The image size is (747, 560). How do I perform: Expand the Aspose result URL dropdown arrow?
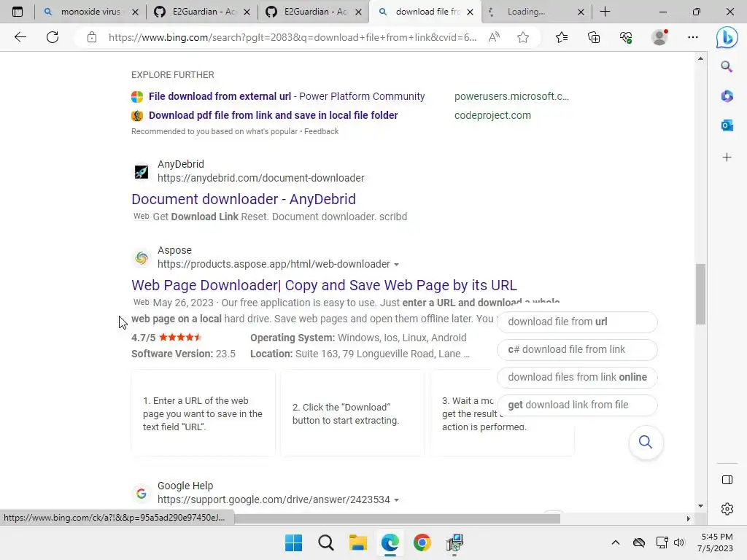[x=396, y=265]
